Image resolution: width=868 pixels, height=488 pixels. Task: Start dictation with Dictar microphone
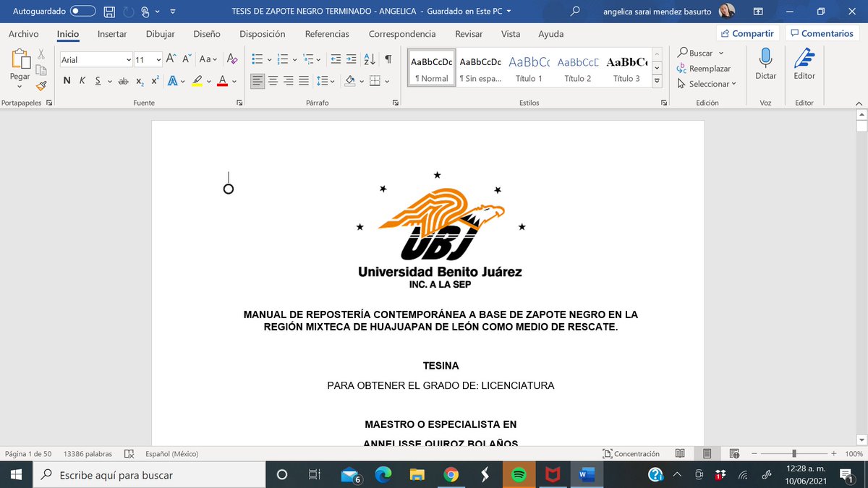765,65
